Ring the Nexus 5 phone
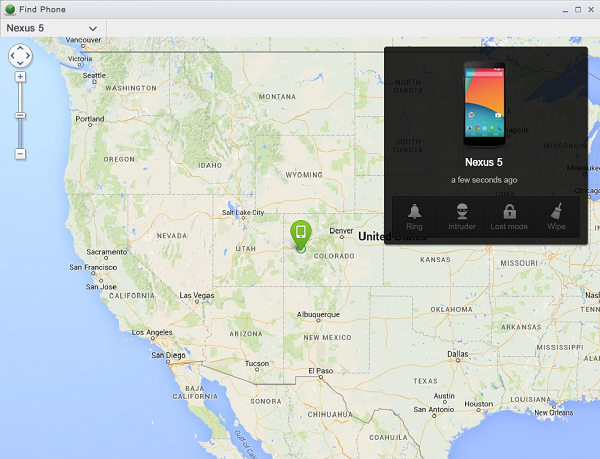 click(x=414, y=217)
